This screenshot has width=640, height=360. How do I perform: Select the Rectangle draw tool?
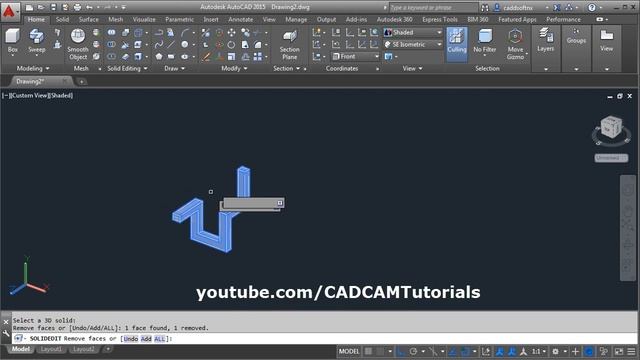[171, 57]
